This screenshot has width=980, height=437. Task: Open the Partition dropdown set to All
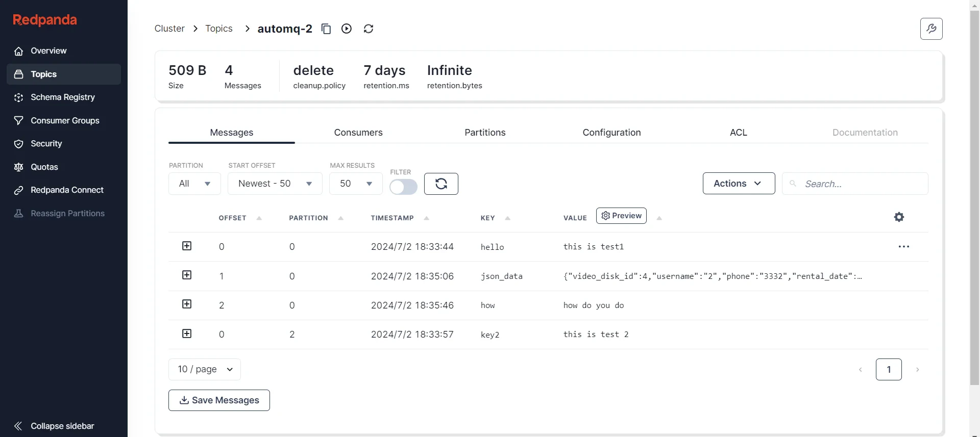tap(194, 184)
